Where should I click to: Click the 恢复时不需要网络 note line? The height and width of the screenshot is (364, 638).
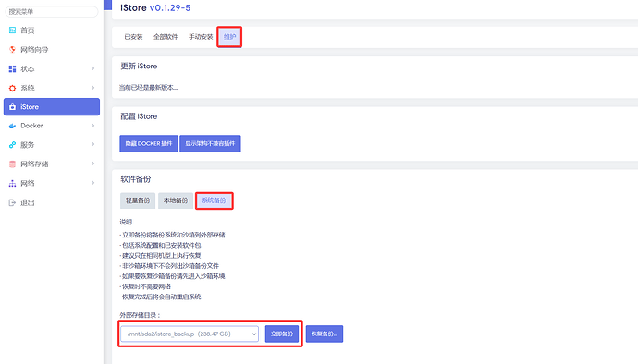point(146,286)
